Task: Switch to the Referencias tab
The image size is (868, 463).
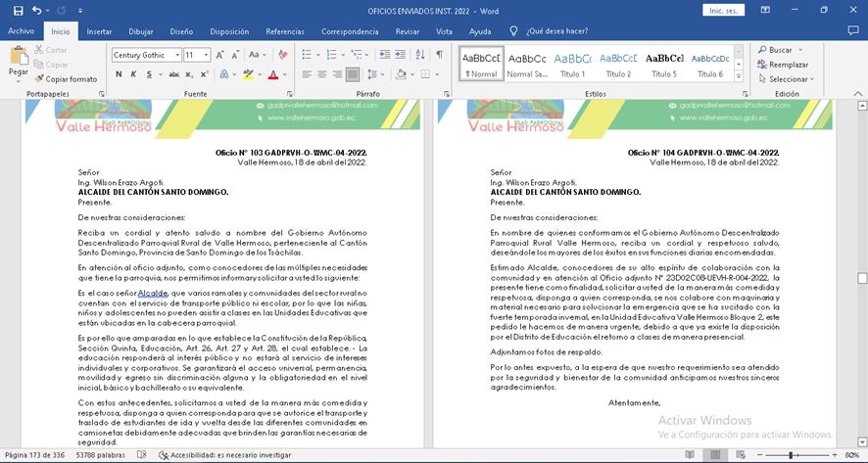Action: (x=285, y=31)
